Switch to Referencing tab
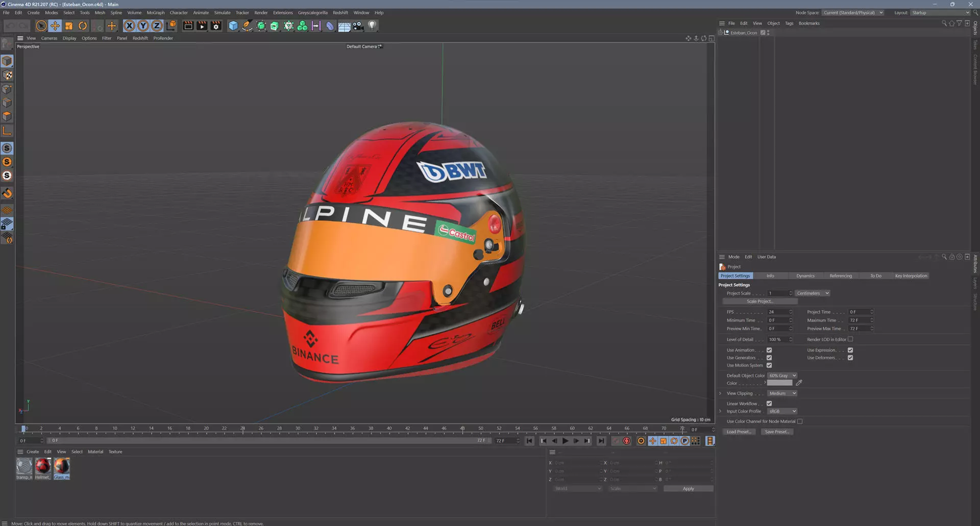 tap(841, 276)
